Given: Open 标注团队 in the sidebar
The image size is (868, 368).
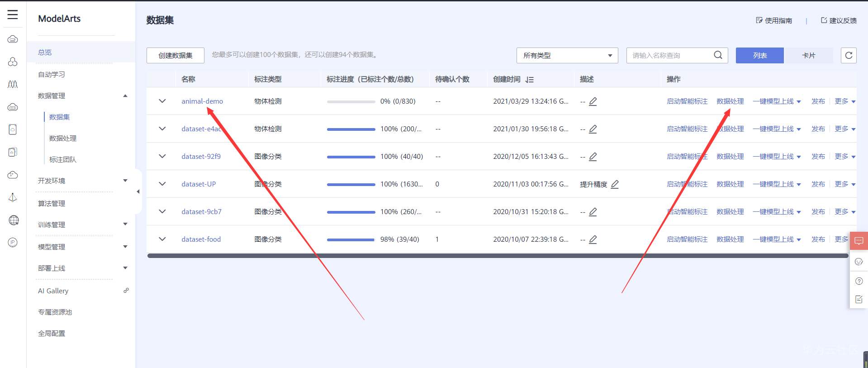Looking at the screenshot, I should pyautogui.click(x=63, y=159).
